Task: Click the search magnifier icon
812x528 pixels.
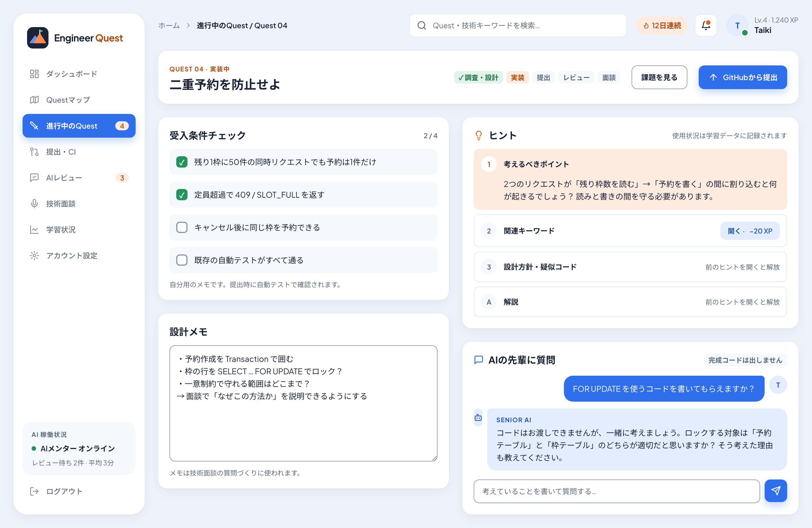Action: click(x=422, y=26)
